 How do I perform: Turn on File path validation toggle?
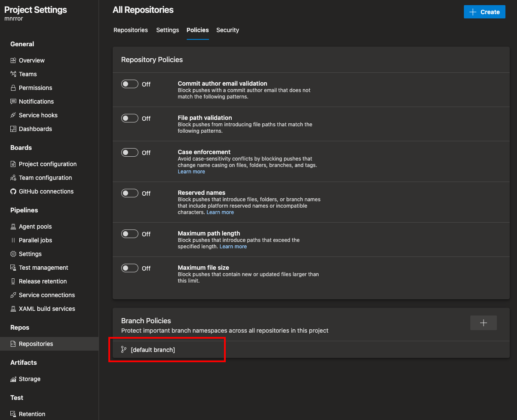pyautogui.click(x=130, y=118)
